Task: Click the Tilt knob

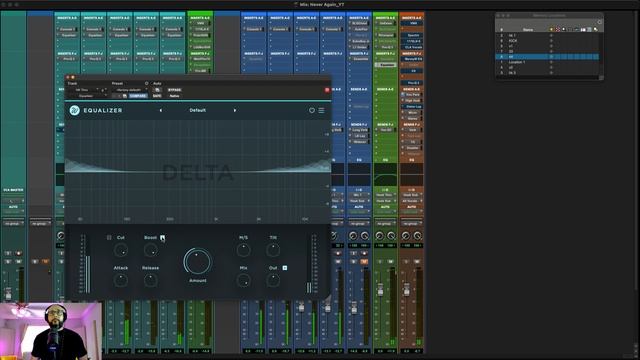Action: pyautogui.click(x=273, y=250)
